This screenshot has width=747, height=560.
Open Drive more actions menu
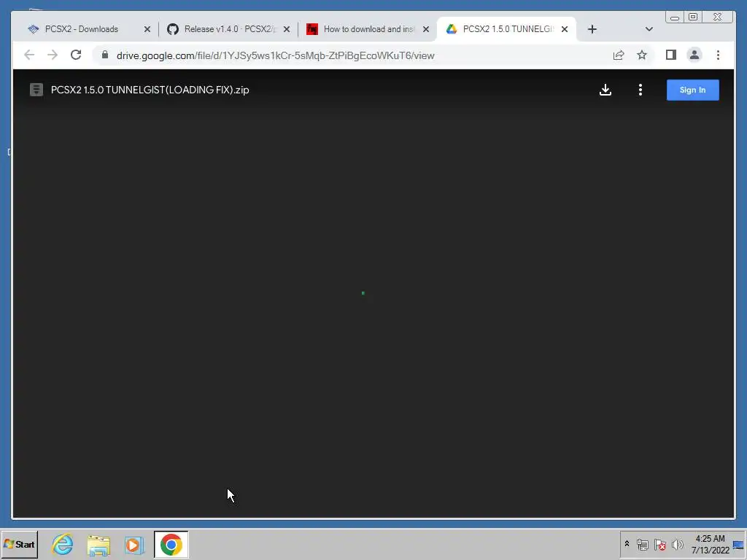coord(640,90)
